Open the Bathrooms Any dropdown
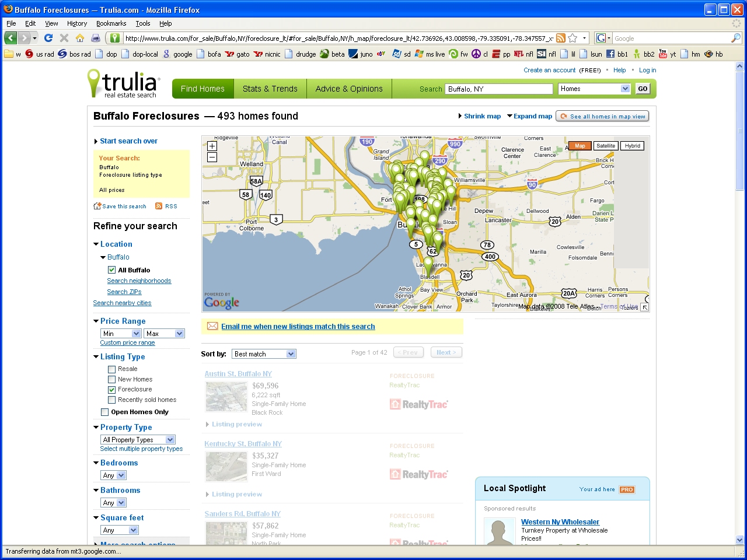Viewport: 747px width, 560px height. (x=113, y=502)
